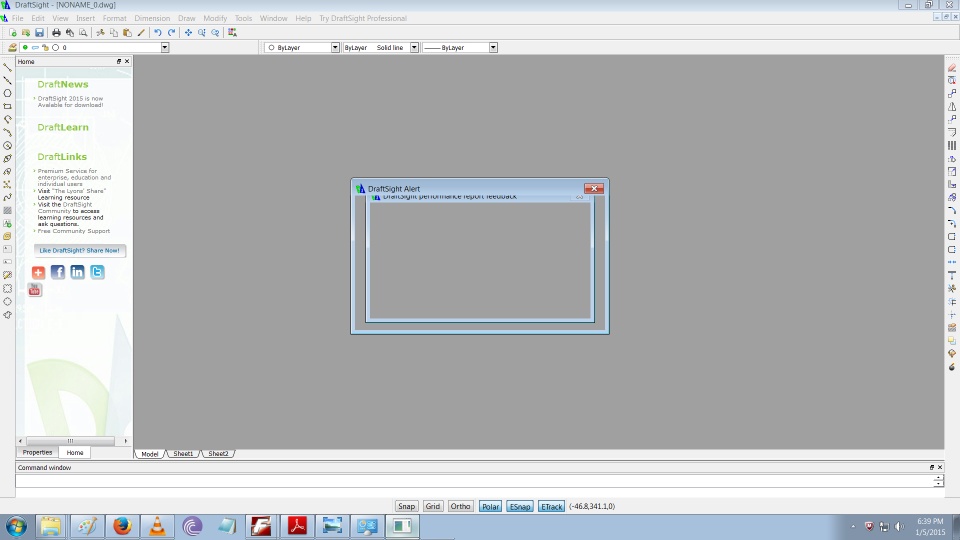Switch to the Properties panel tab

[x=37, y=452]
